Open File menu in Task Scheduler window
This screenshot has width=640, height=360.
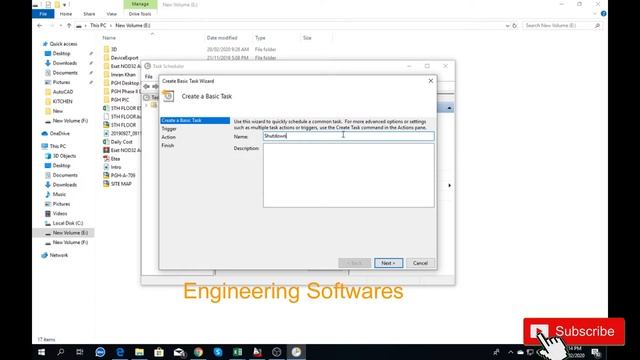pyautogui.click(x=149, y=77)
